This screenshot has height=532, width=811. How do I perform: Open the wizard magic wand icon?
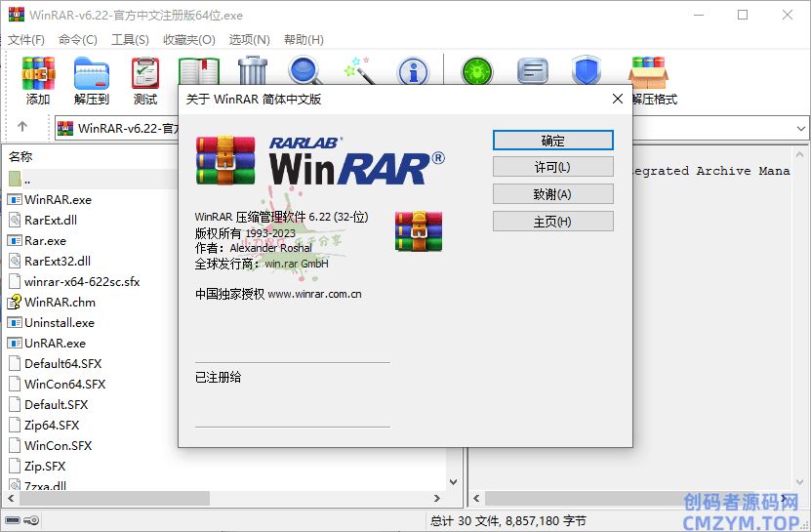359,71
